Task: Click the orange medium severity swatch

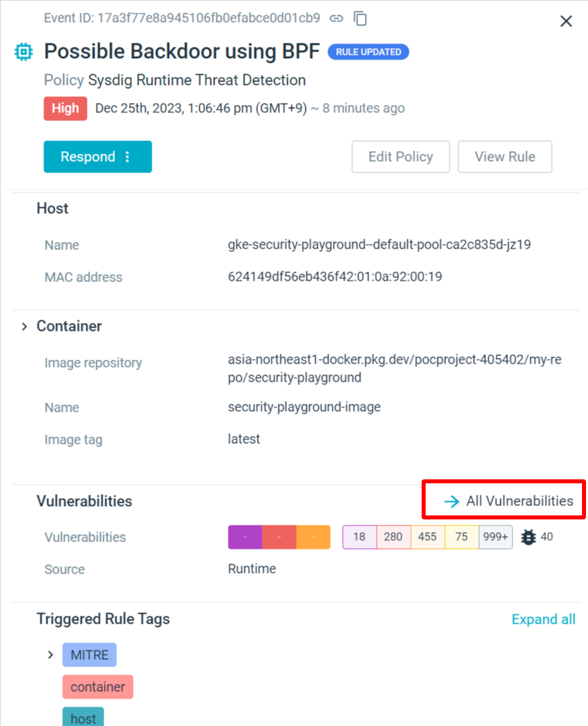Action: [x=313, y=537]
